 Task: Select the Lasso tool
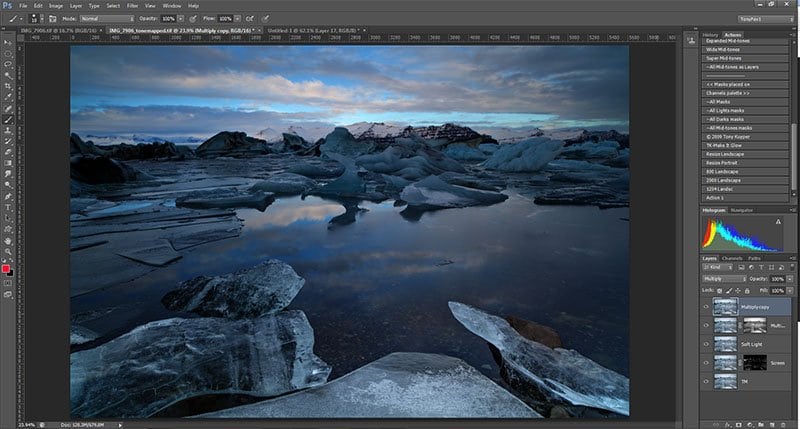click(x=8, y=64)
